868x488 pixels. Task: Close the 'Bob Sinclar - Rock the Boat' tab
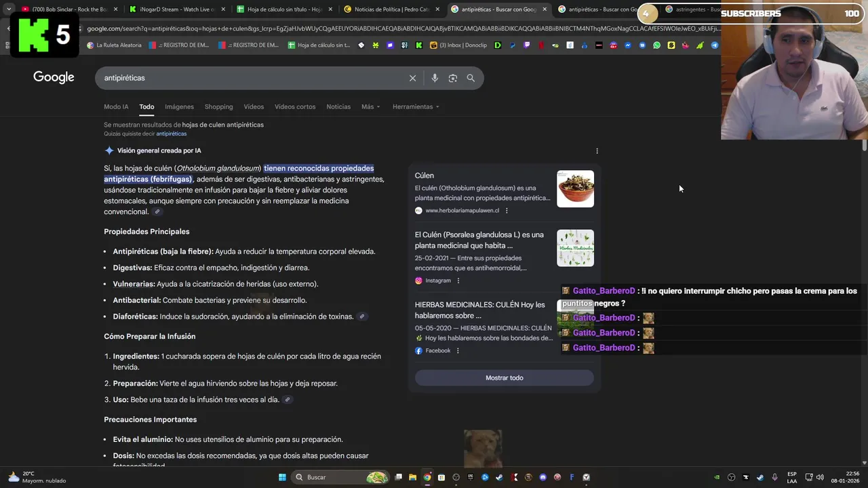pos(115,9)
